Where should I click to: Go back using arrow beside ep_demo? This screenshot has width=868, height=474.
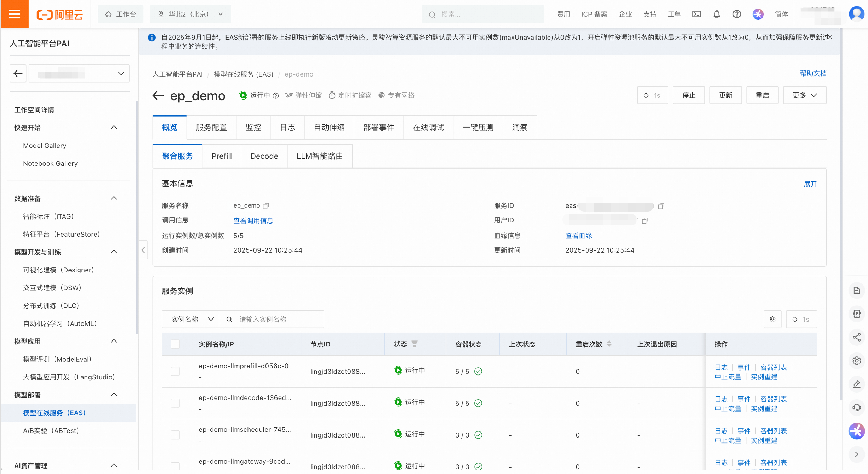(x=158, y=95)
